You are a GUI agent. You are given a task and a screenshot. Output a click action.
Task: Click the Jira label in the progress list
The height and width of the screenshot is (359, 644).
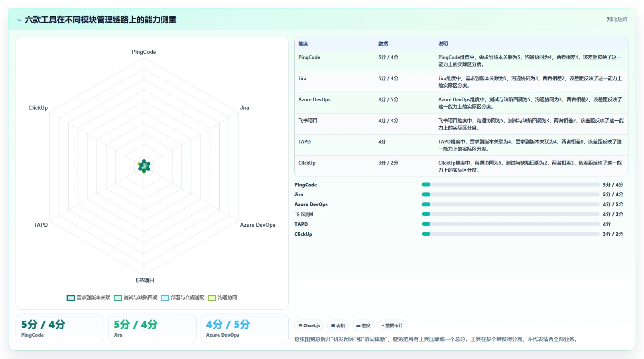tap(299, 194)
